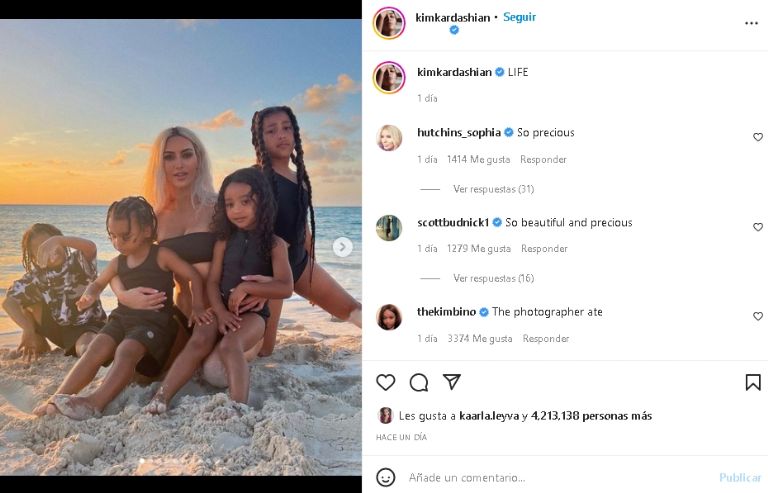The height and width of the screenshot is (493, 768).
Task: Save the post with the bookmark icon
Action: click(x=753, y=382)
